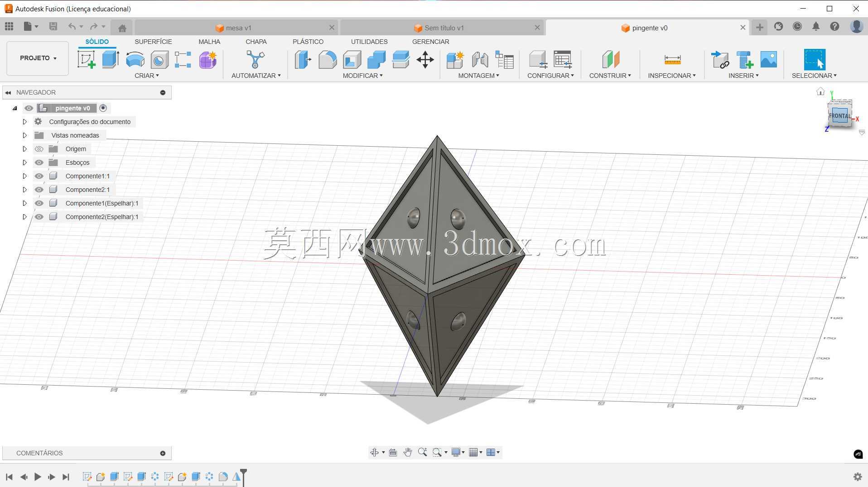The height and width of the screenshot is (487, 868).
Task: Open timeline settings gear
Action: [858, 477]
